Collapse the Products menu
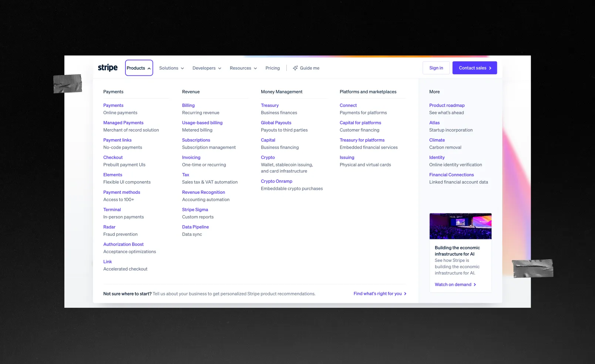Viewport: 595px width, 364px height. (x=139, y=68)
